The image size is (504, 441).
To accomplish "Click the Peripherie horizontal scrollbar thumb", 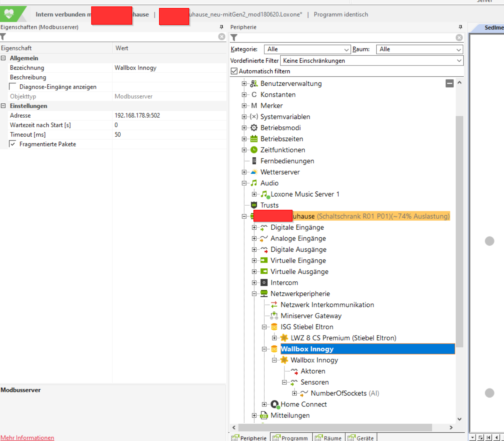I will (x=335, y=428).
